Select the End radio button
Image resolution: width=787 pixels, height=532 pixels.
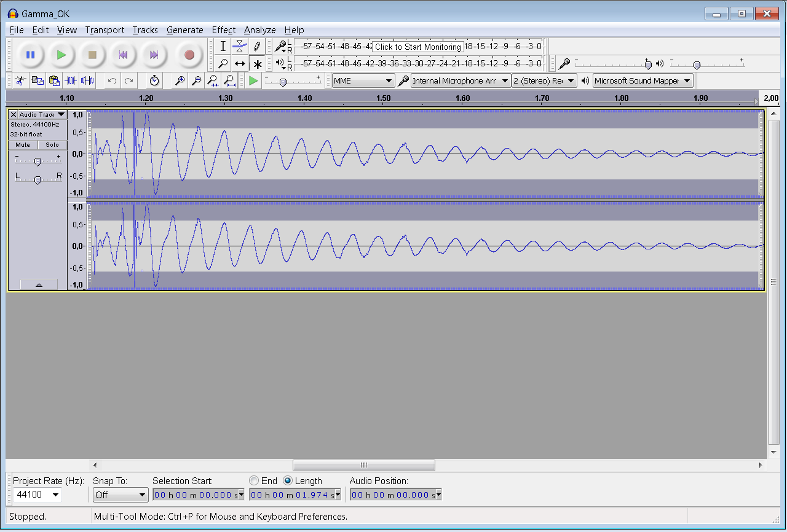coord(254,481)
